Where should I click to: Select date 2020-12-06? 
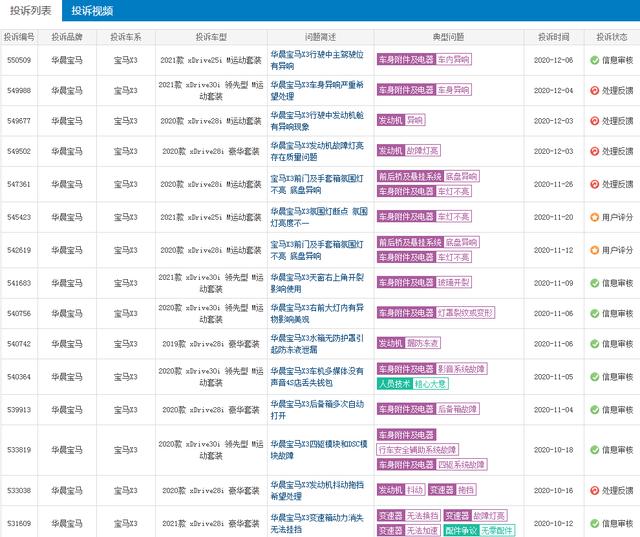click(553, 60)
